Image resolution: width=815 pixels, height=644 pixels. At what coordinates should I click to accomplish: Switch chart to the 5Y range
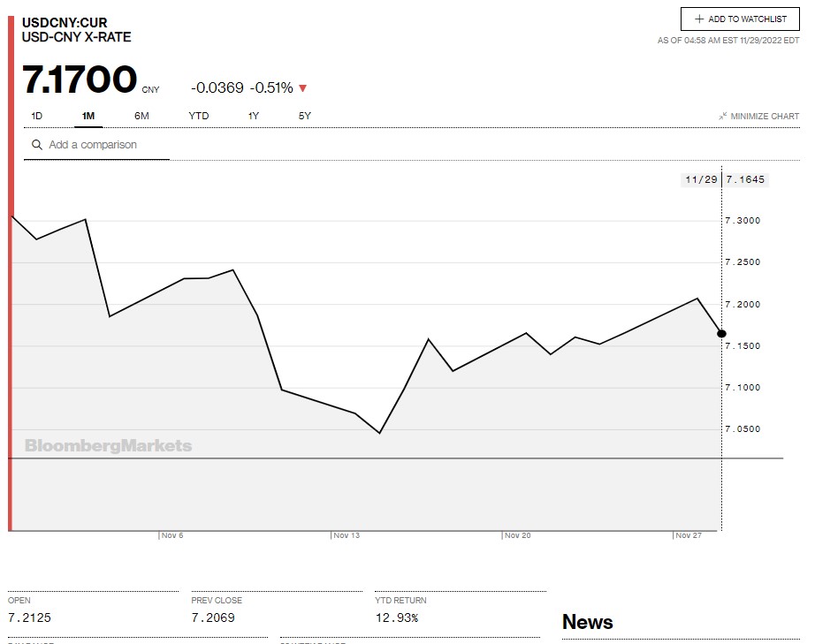click(305, 116)
